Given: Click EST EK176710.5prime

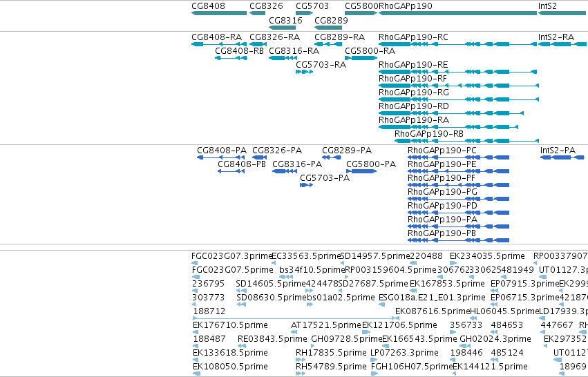Looking at the screenshot, I should tap(196, 332).
